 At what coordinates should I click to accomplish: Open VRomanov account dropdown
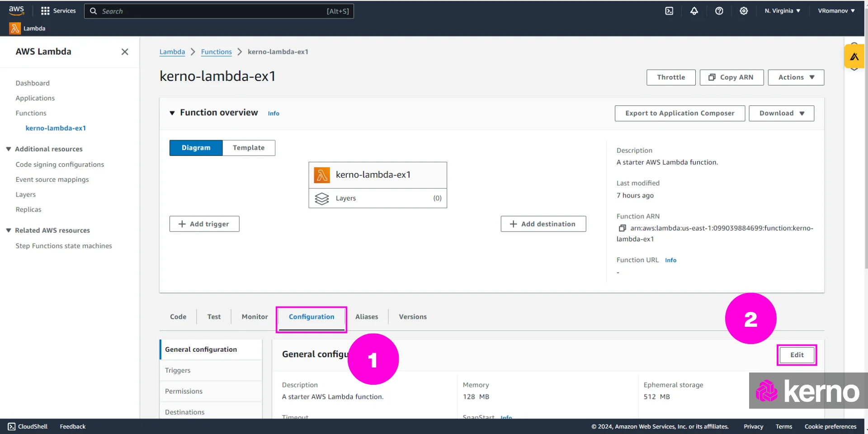pyautogui.click(x=836, y=11)
